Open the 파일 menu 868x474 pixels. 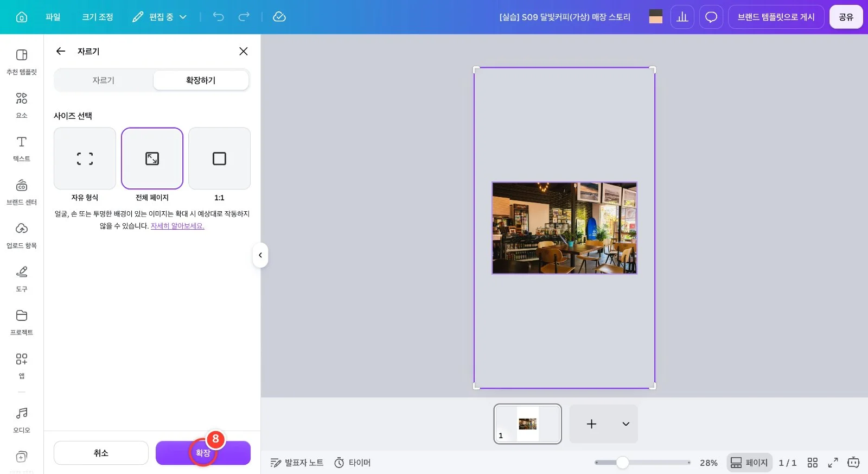click(53, 17)
